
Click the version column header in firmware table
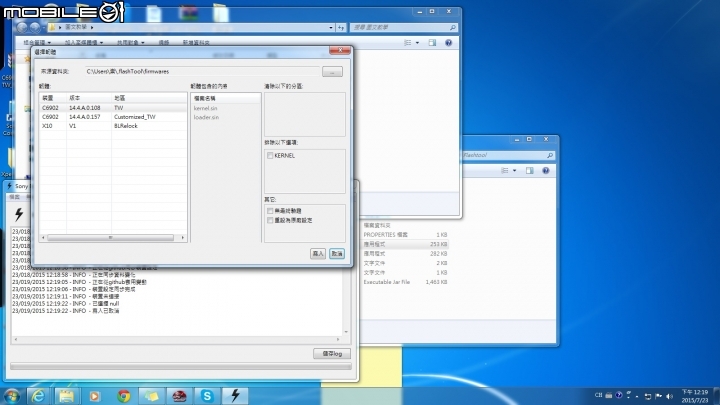pyautogui.click(x=89, y=98)
